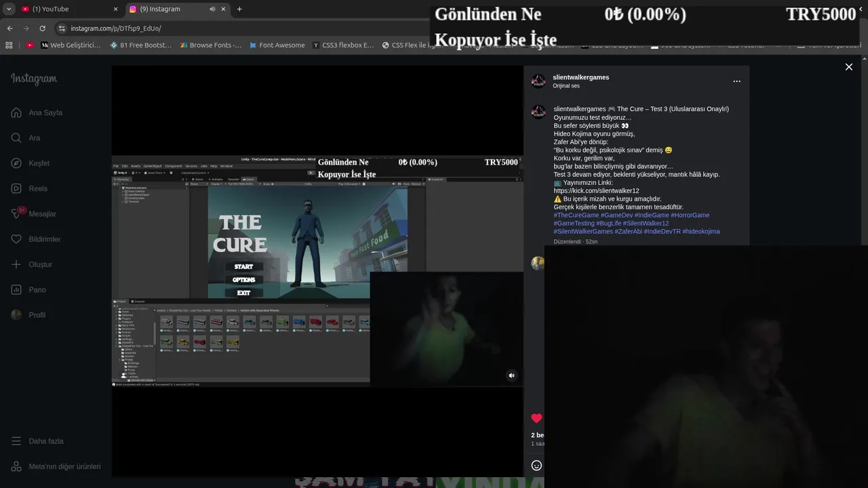Screen dimensions: 868x488
Task: Click Orijinal ses audio link
Action: (x=566, y=86)
